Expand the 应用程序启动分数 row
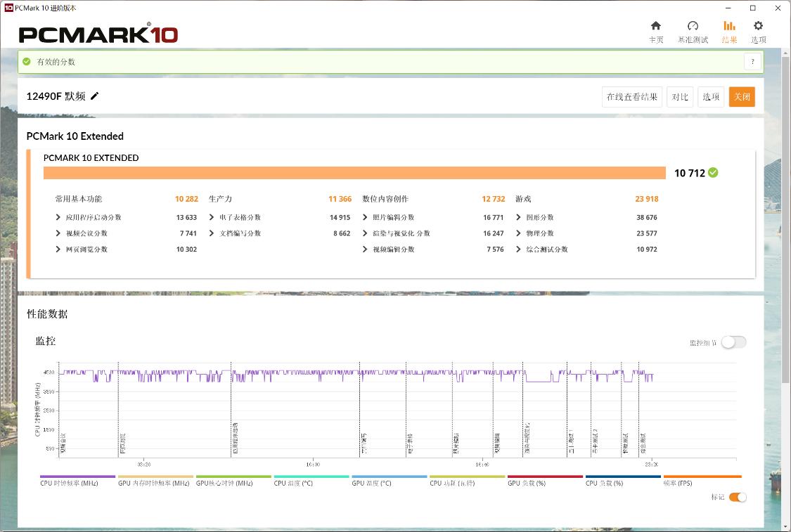The width and height of the screenshot is (791, 532). click(58, 218)
